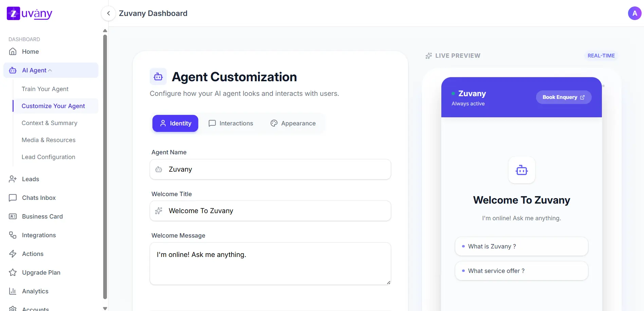Click the Welcome Message textarea

[270, 264]
